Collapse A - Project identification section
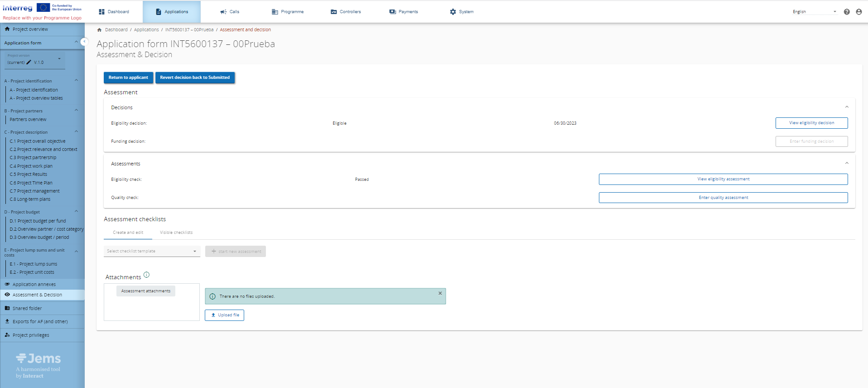 [x=76, y=80]
